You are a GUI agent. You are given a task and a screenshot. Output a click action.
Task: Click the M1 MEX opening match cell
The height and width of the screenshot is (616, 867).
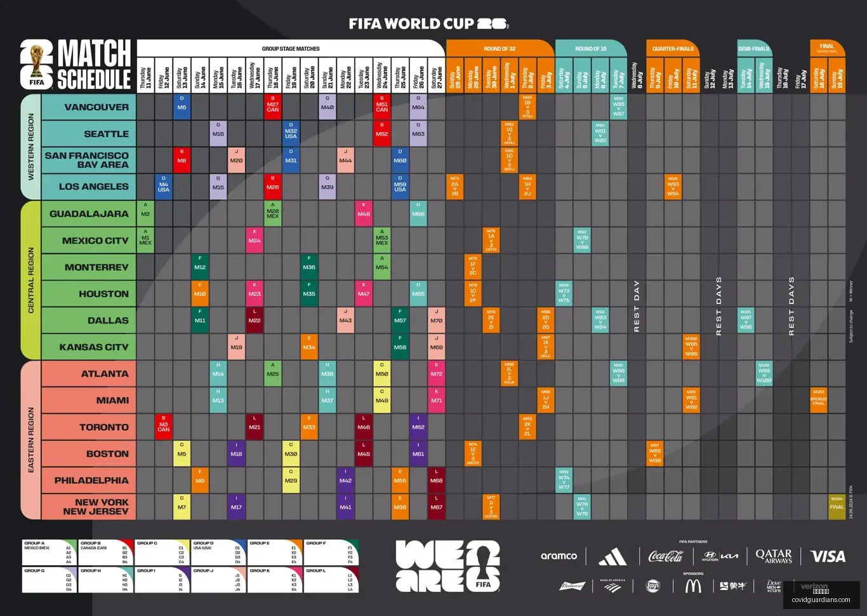point(145,240)
